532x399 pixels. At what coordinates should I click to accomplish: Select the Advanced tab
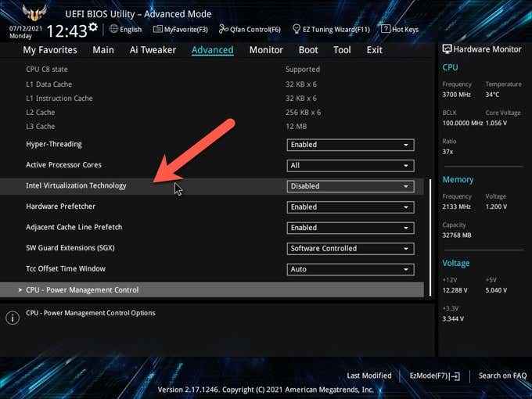(x=212, y=50)
